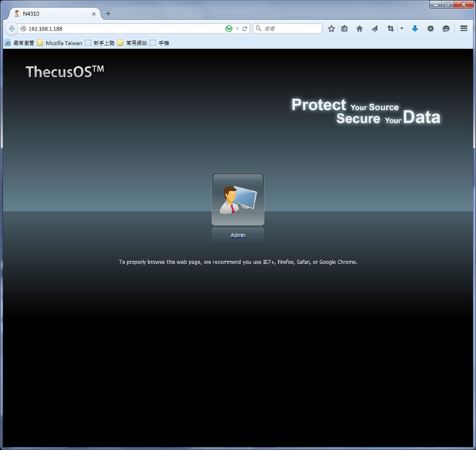The width and height of the screenshot is (476, 450).
Task: Open the chat bubble icon in toolbar
Action: tap(446, 28)
